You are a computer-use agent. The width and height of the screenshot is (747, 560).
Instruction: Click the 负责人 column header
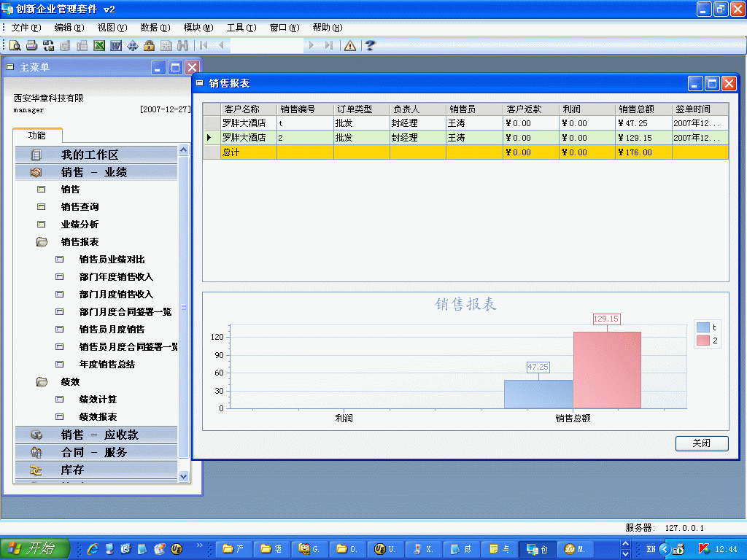point(418,109)
